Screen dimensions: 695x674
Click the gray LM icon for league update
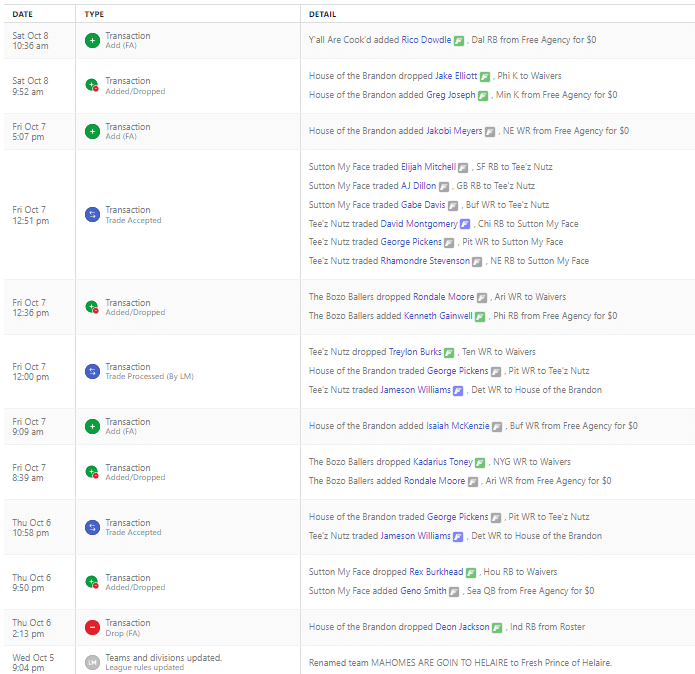(92, 662)
